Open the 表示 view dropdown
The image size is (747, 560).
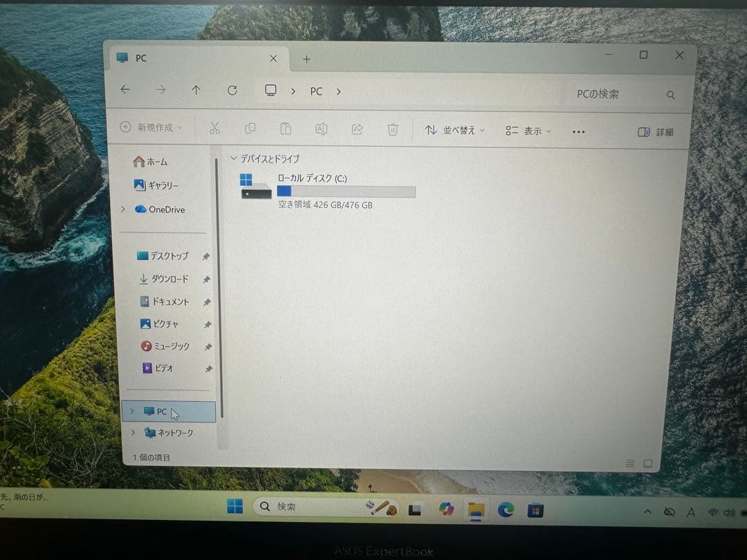point(528,131)
